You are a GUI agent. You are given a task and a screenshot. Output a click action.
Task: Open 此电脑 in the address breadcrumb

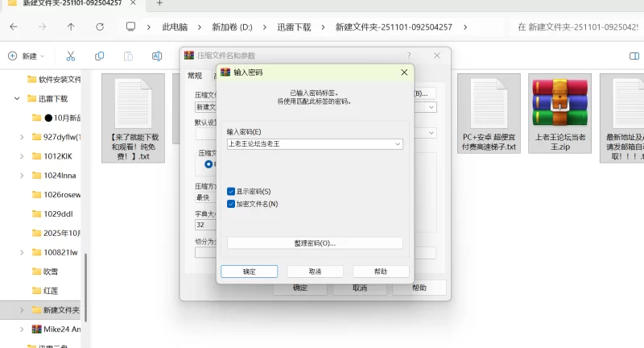[x=175, y=27]
